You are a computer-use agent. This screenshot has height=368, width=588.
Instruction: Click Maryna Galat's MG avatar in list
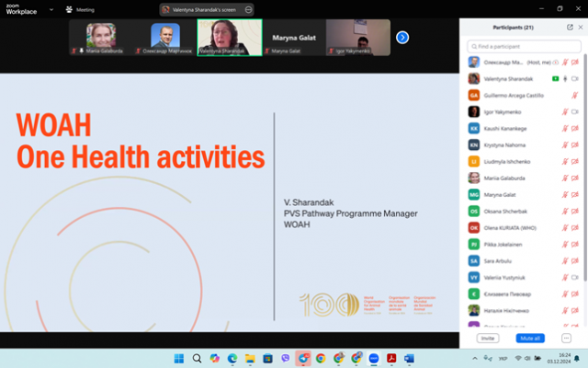(474, 194)
